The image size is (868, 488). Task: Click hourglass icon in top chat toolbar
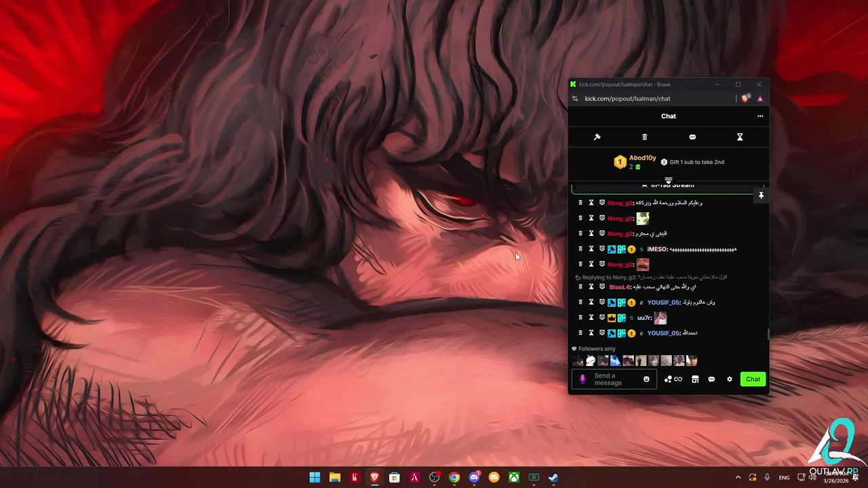pyautogui.click(x=740, y=137)
